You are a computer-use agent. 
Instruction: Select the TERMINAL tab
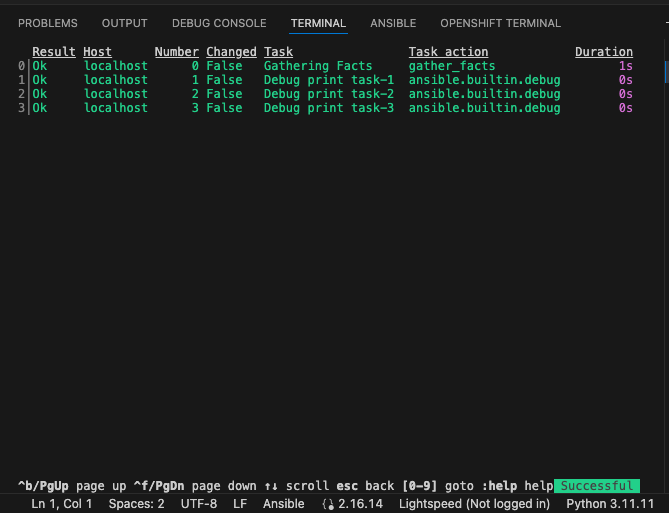[x=318, y=23]
